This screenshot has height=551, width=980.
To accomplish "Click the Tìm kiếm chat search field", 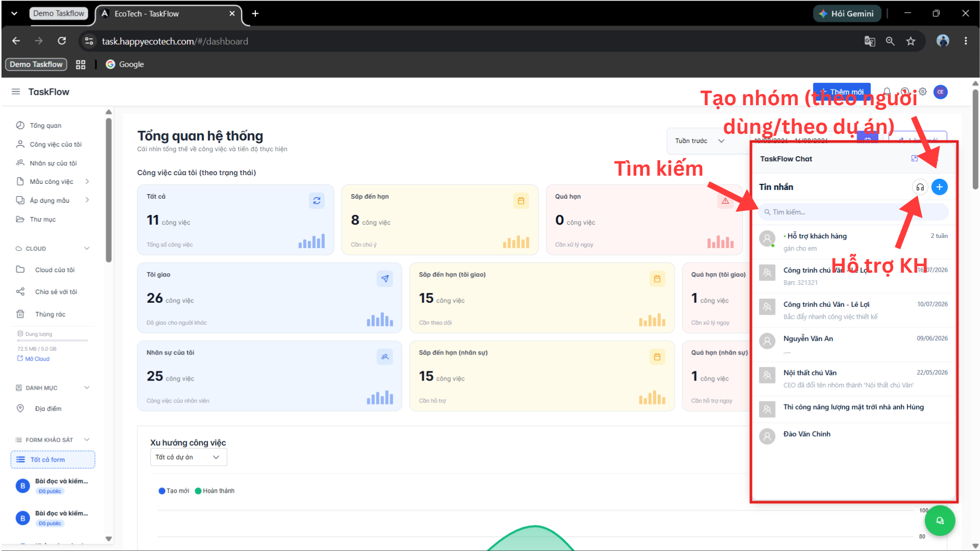I will click(x=853, y=212).
